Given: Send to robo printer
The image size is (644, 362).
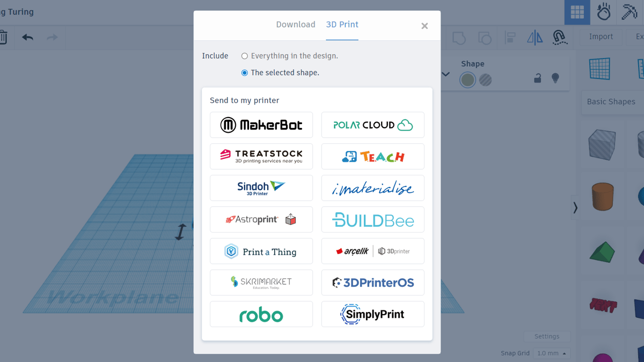Looking at the screenshot, I should tap(261, 314).
